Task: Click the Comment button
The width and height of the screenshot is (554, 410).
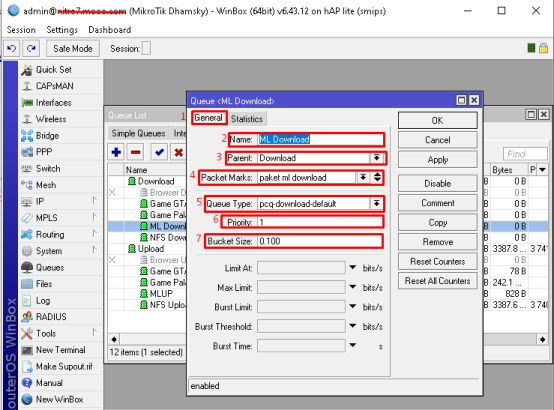Action: coord(437,203)
